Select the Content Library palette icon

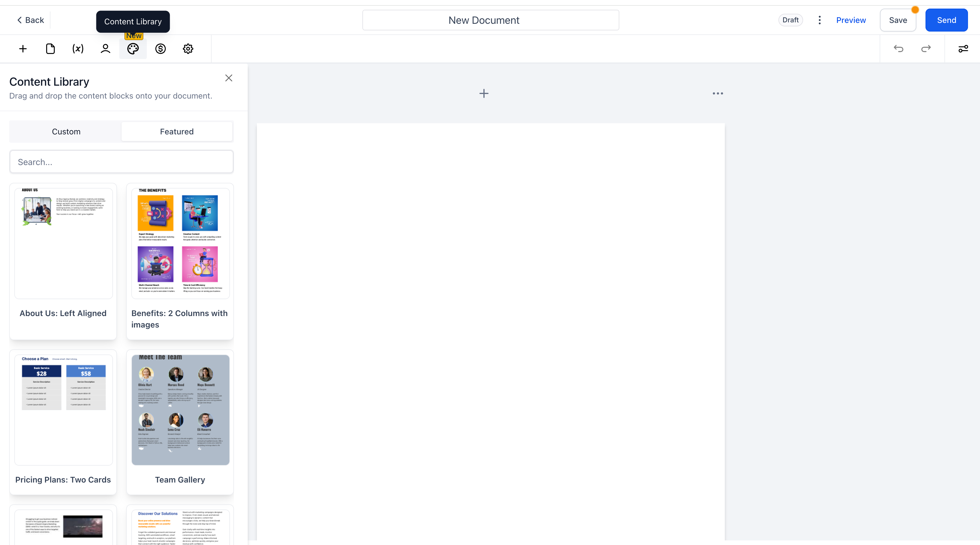(x=133, y=49)
